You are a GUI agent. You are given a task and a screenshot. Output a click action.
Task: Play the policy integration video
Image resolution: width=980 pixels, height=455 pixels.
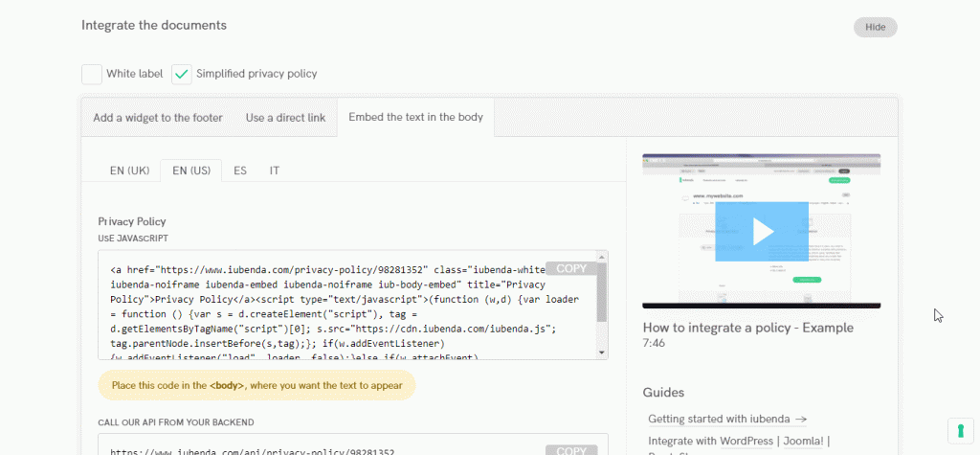point(762,231)
